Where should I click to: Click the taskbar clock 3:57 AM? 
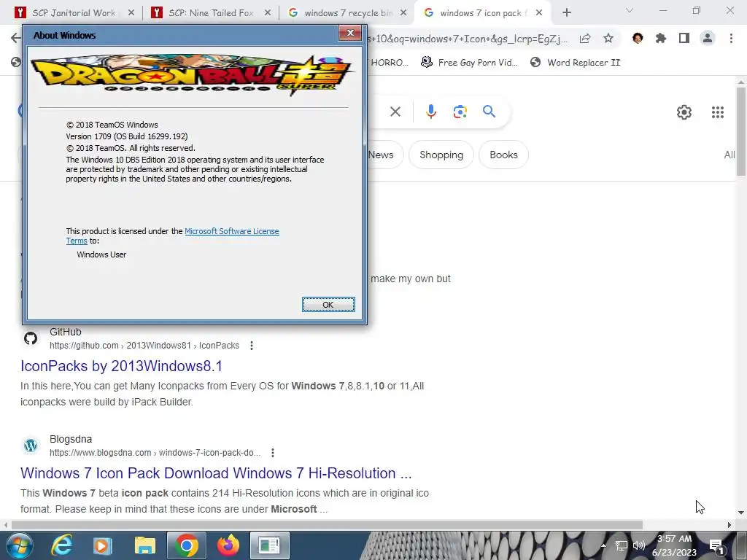coord(674,545)
